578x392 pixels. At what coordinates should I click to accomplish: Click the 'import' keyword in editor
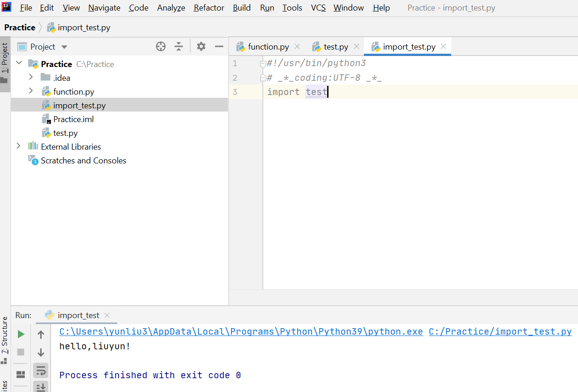point(283,92)
